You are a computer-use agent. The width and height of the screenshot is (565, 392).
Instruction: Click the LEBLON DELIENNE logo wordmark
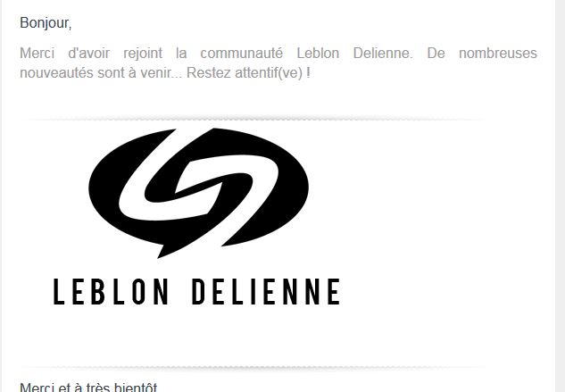coord(196,292)
